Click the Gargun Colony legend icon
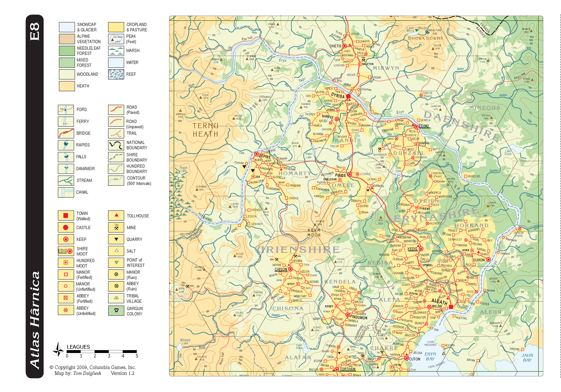 [116, 310]
